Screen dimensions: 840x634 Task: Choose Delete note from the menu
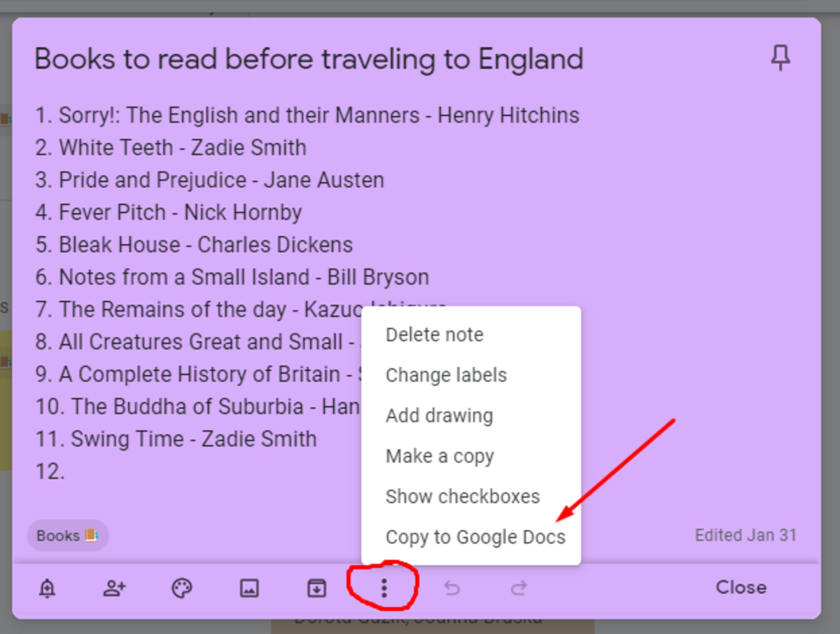(x=434, y=334)
